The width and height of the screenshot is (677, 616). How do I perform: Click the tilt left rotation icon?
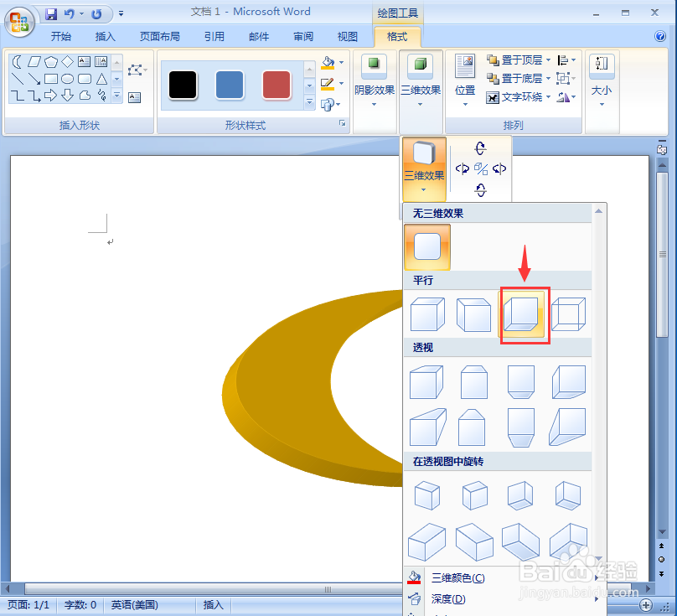coord(463,168)
